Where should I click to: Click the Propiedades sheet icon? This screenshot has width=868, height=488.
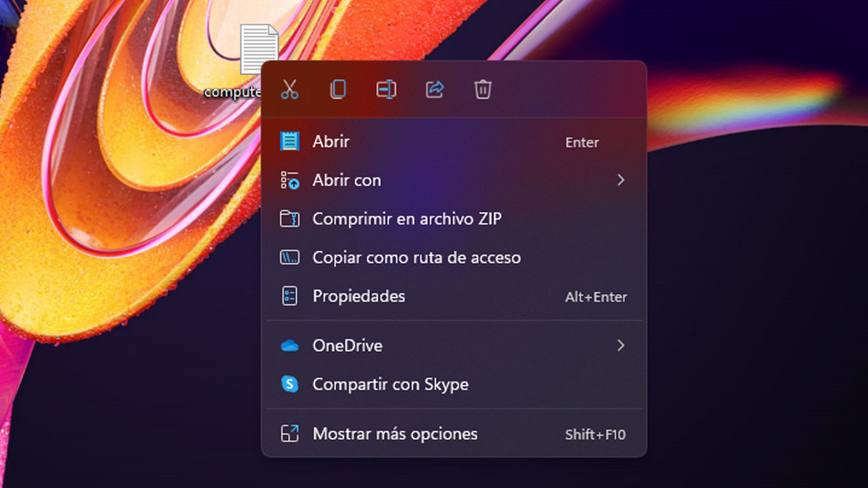click(290, 296)
